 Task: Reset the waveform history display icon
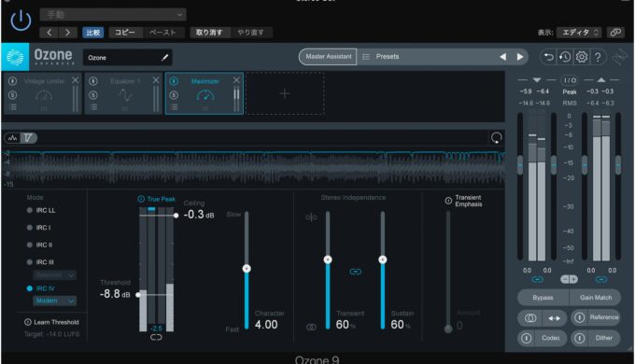point(496,138)
